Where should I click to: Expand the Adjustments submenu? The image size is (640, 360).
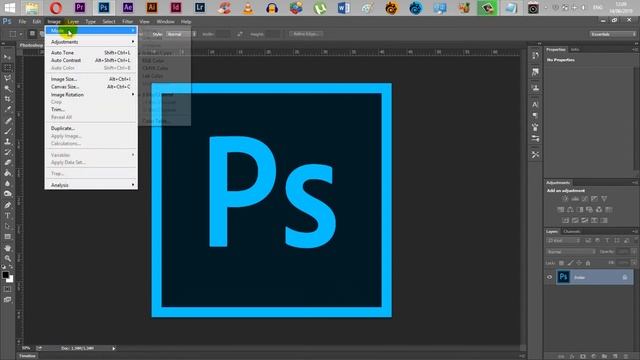(91, 42)
